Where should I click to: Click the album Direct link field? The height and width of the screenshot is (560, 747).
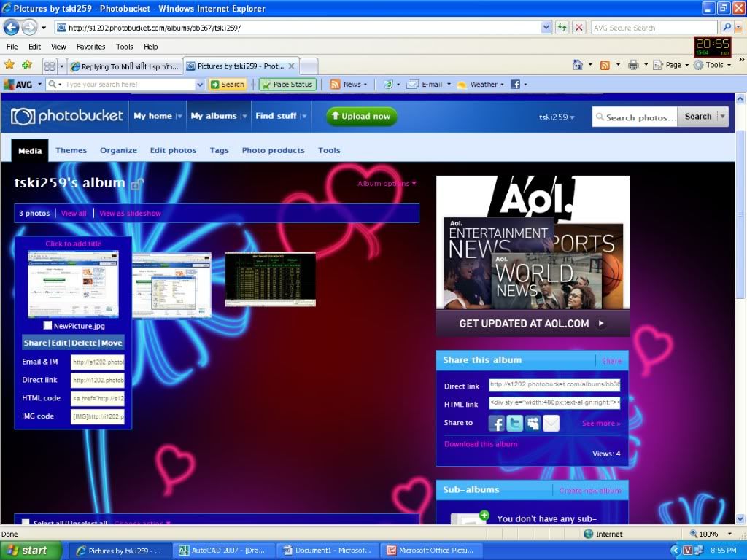554,384
